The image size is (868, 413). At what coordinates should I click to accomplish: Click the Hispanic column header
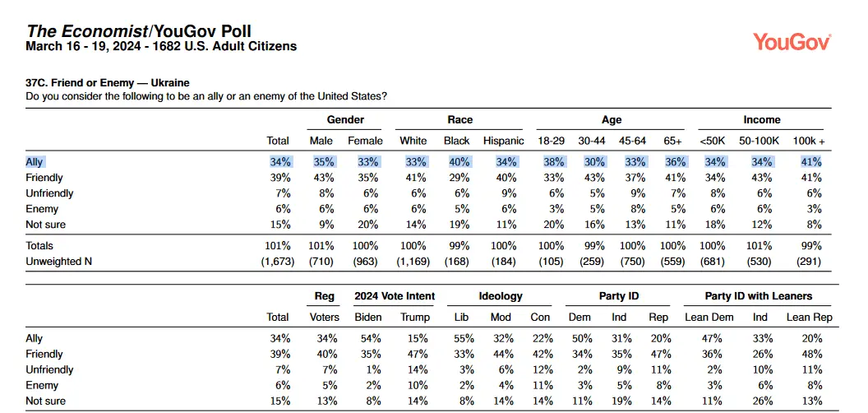(503, 141)
